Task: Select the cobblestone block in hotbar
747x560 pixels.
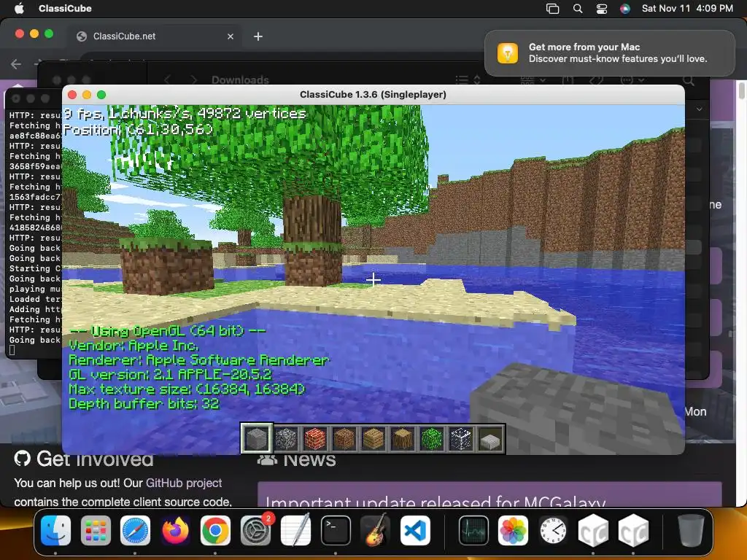Action: tap(286, 438)
